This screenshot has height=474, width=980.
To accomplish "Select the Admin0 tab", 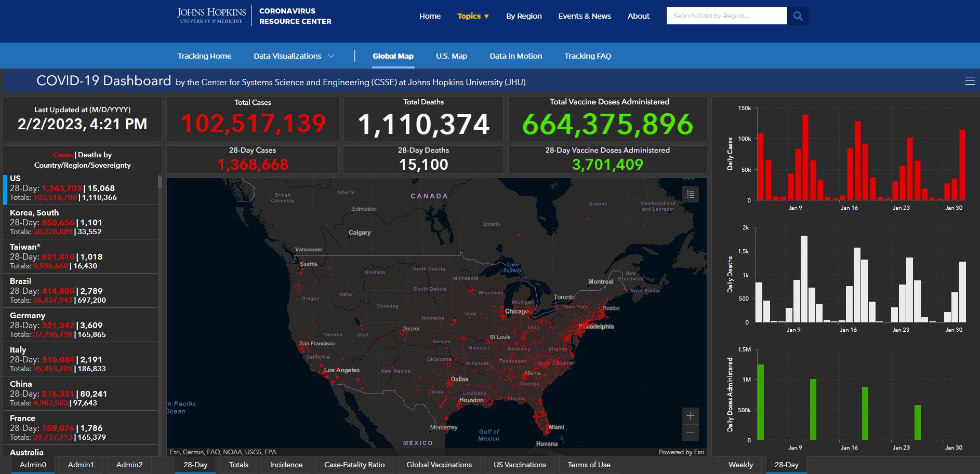I will click(x=33, y=465).
